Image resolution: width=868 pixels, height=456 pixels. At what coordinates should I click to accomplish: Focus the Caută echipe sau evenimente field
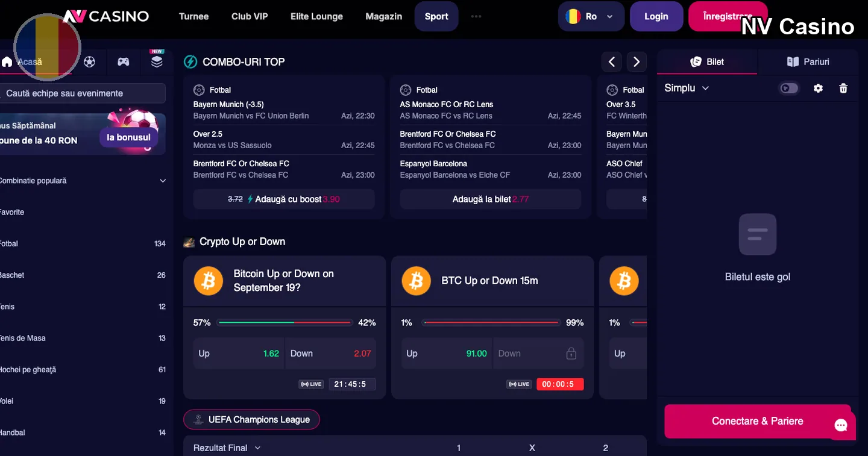point(83,93)
